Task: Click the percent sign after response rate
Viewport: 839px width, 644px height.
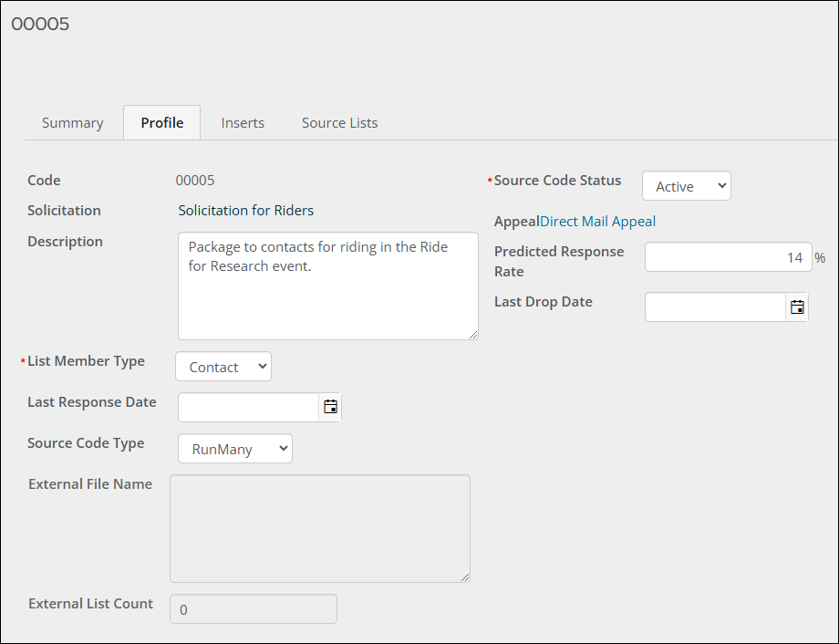Action: (x=820, y=257)
